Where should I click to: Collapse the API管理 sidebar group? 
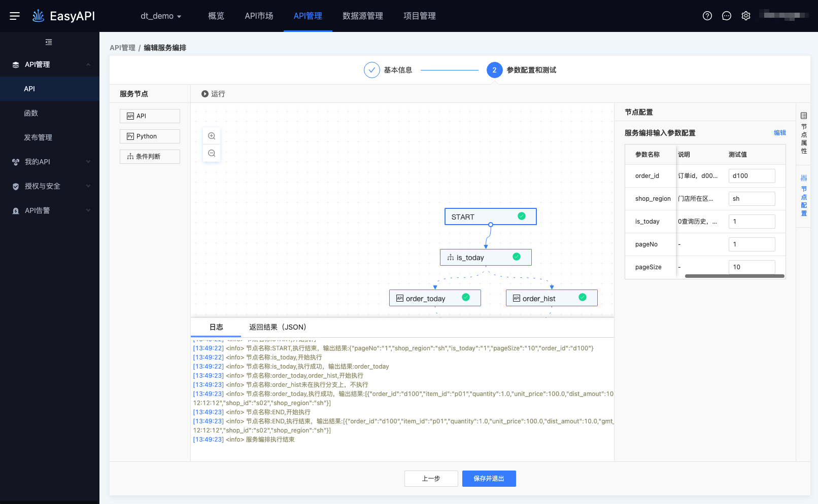tap(88, 64)
